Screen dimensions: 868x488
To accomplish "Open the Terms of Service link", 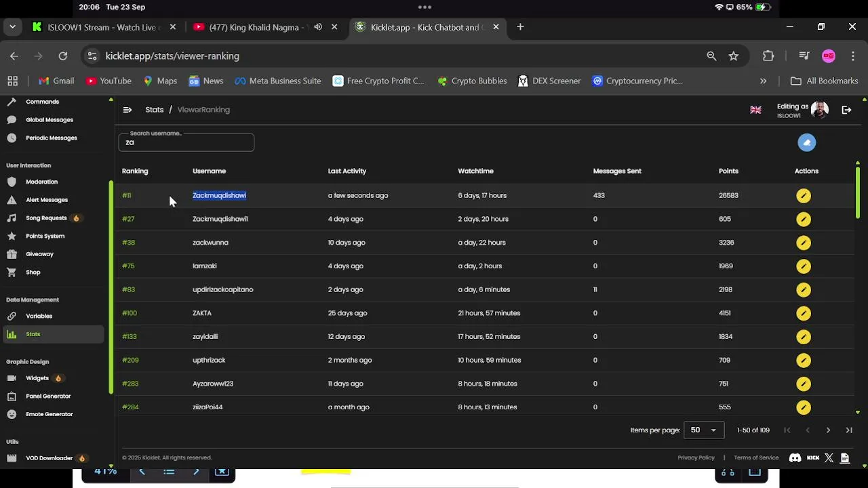I will (756, 457).
